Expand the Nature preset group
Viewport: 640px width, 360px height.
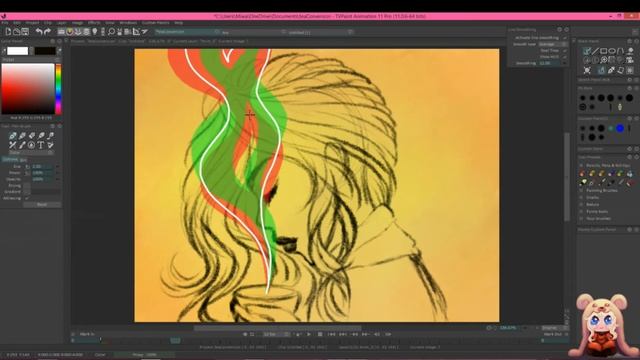(x=581, y=204)
